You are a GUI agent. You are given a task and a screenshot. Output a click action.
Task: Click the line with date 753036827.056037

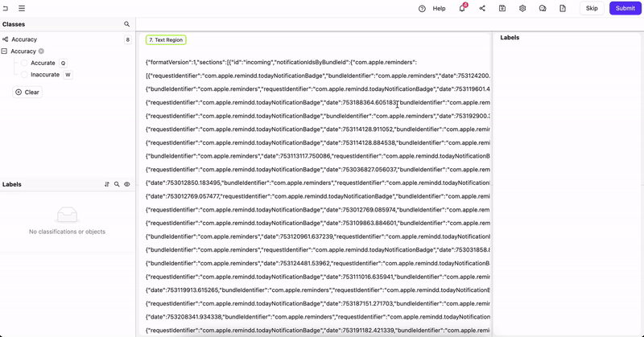pyautogui.click(x=318, y=170)
